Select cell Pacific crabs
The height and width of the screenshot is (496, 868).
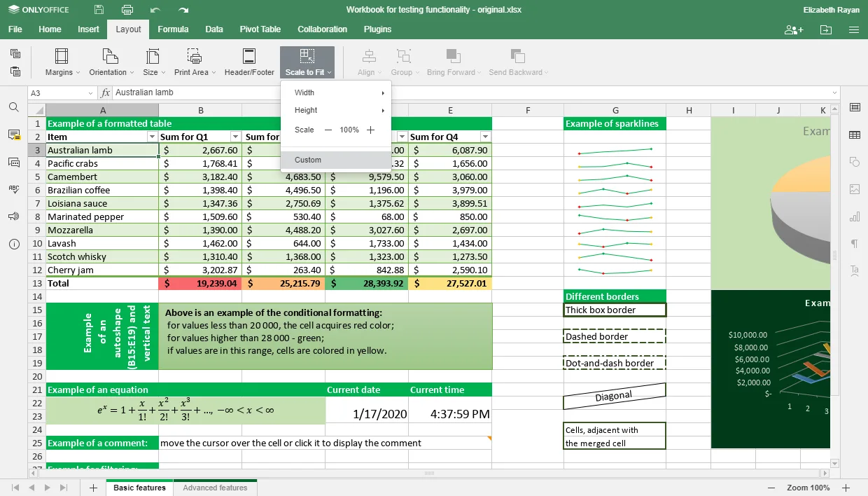(102, 164)
